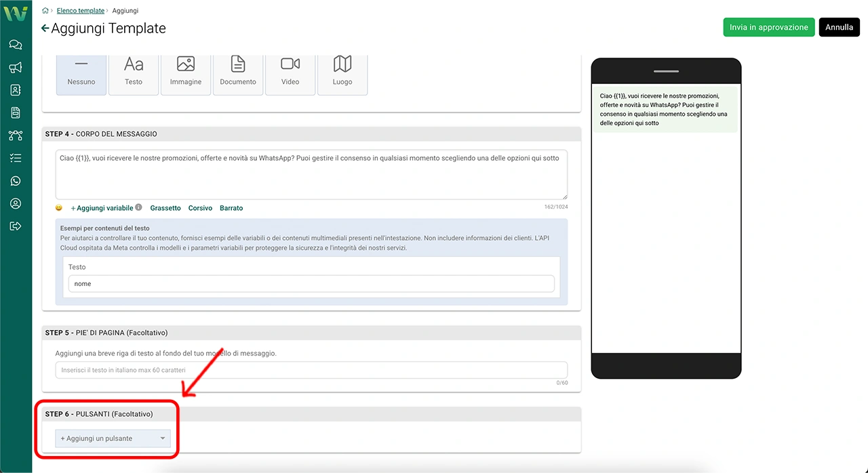Click the STEP 5 - PIE' DI PAGINA heading
The width and height of the screenshot is (868, 473).
106,333
